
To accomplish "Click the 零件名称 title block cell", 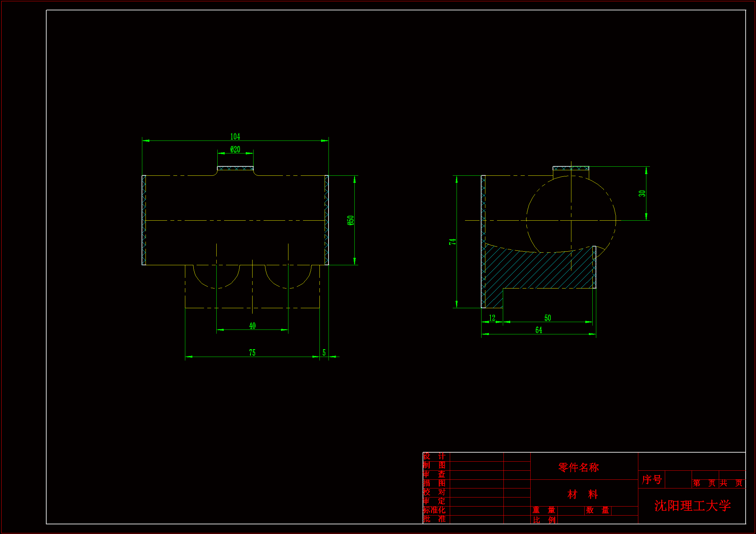I will (578, 467).
